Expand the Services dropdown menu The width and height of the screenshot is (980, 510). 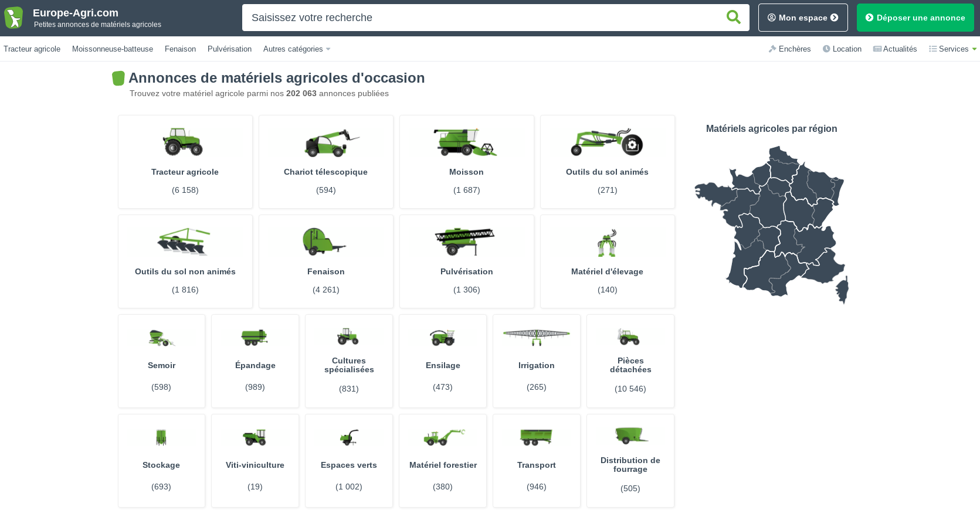coord(953,49)
